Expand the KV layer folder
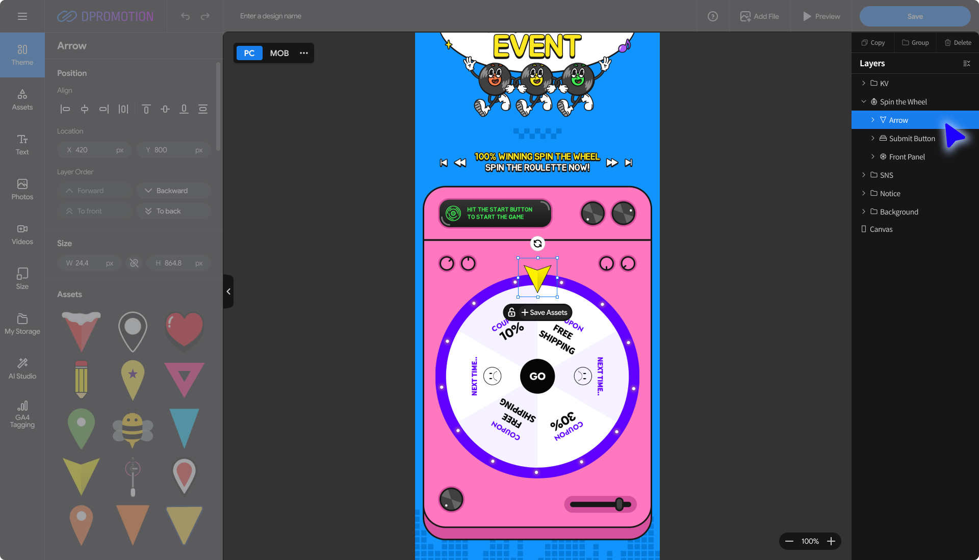Screen dimensions: 979x560 coord(863,83)
